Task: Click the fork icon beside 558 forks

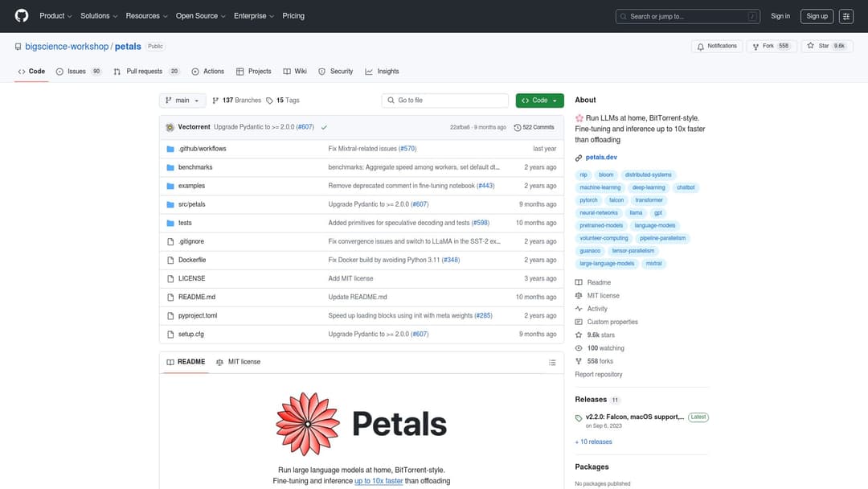Action: 579,361
